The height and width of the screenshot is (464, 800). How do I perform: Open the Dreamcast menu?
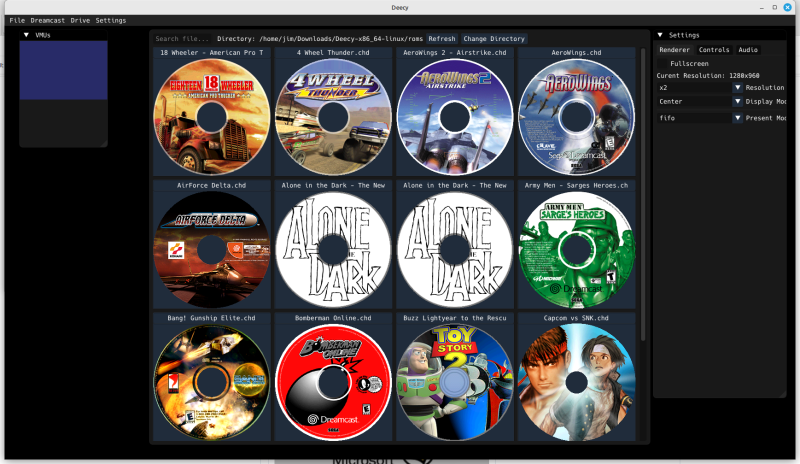[x=47, y=20]
